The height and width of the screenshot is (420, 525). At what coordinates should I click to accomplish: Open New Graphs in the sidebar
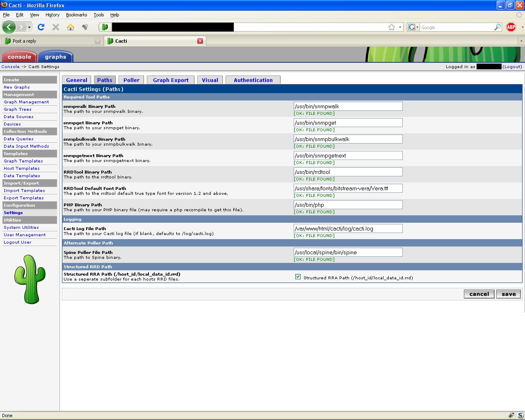pyautogui.click(x=17, y=87)
